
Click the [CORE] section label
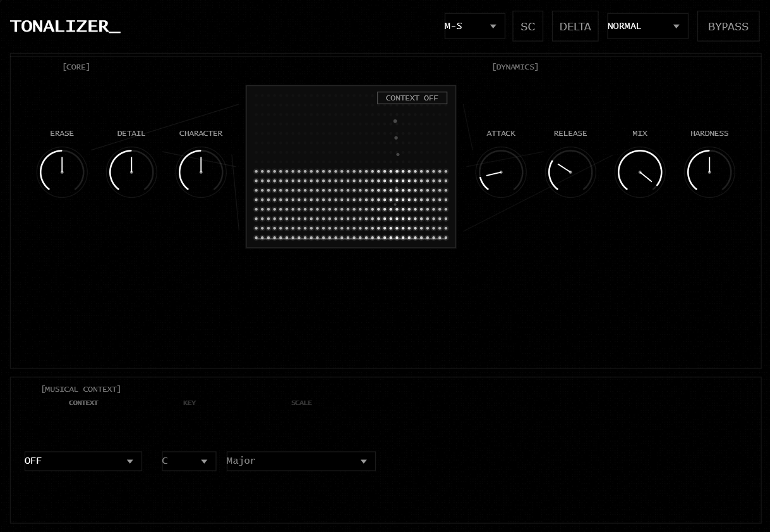[76, 67]
